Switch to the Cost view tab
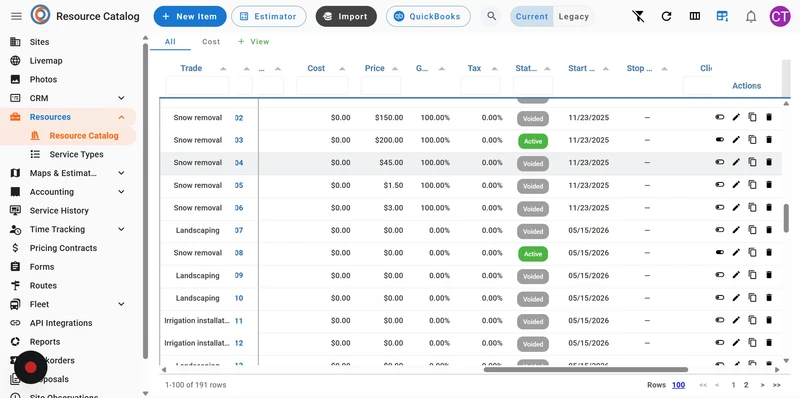 pyautogui.click(x=211, y=42)
